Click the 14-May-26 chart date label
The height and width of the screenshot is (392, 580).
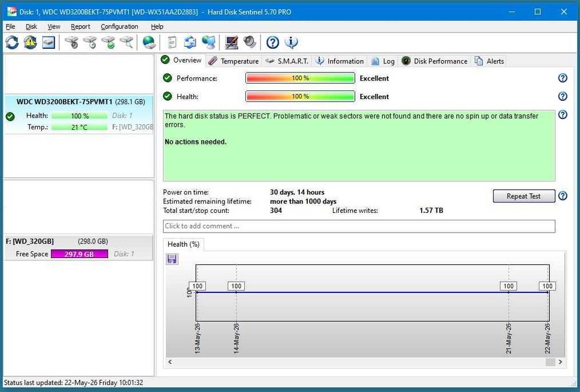(237, 338)
